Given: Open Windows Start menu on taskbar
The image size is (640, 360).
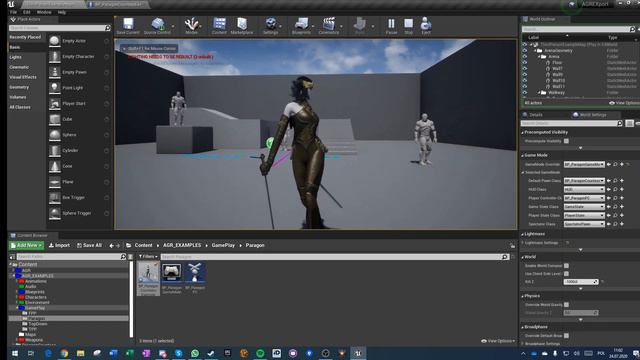Looking at the screenshot, I should click(15, 353).
